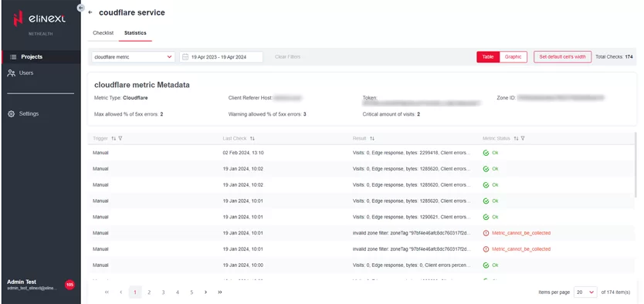Select page 1 in pagination

pos(135,292)
